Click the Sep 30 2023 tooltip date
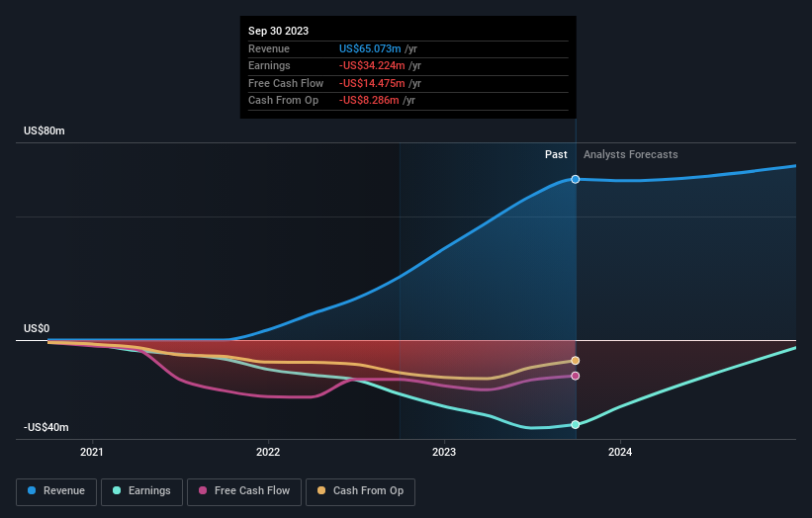812x518 pixels. (278, 31)
